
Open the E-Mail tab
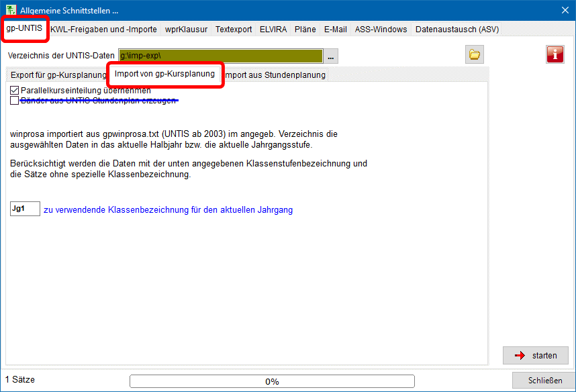[335, 30]
